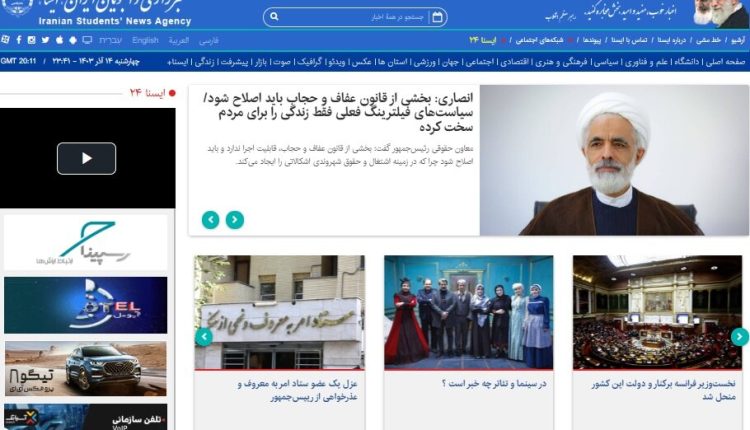The height and width of the screenshot is (430, 750).
Task: Open خط مشی policy link
Action: (x=708, y=40)
